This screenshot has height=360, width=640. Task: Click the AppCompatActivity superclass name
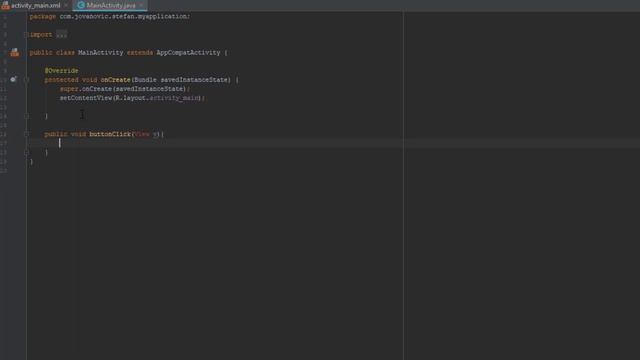coord(188,53)
